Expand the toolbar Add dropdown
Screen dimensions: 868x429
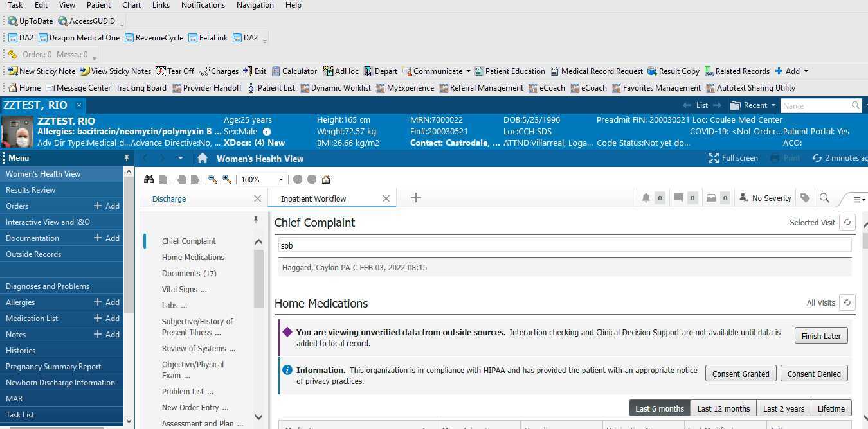(x=806, y=71)
